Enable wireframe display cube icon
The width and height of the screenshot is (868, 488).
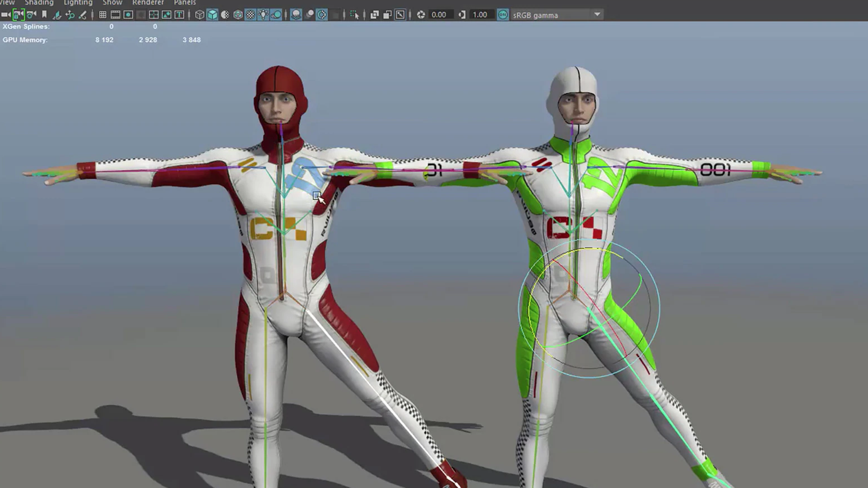199,15
